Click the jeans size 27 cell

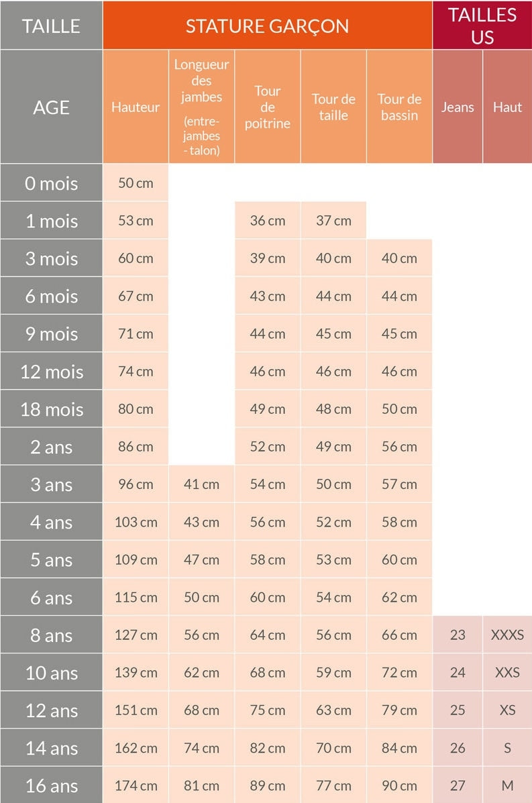[458, 786]
